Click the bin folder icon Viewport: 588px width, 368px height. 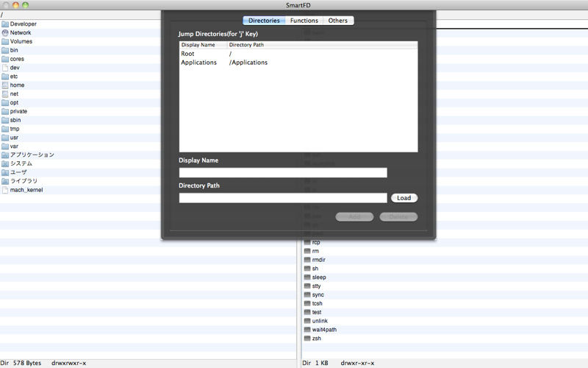click(x=5, y=50)
